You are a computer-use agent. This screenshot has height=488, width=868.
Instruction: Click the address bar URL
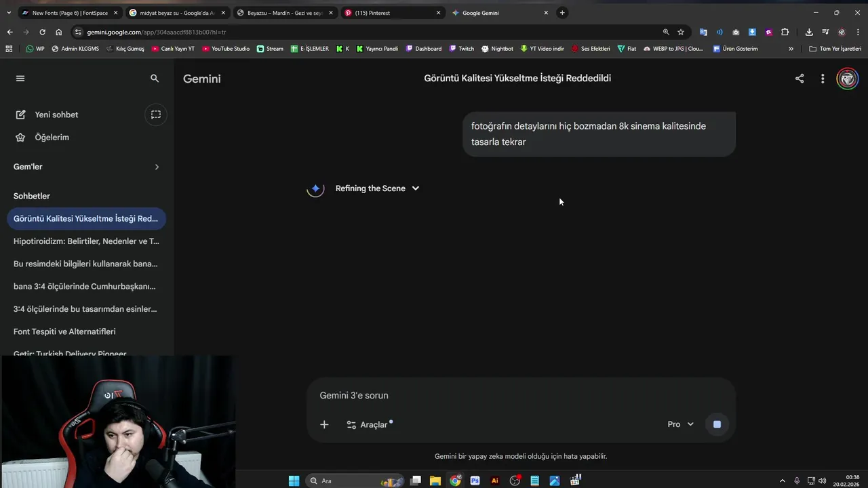[x=157, y=32]
